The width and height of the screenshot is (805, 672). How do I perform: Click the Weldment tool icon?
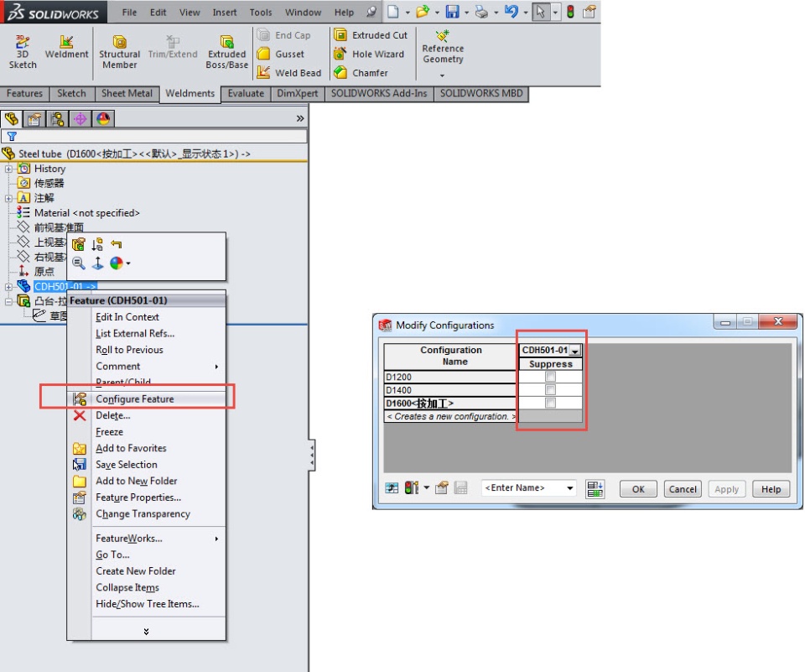(x=66, y=42)
